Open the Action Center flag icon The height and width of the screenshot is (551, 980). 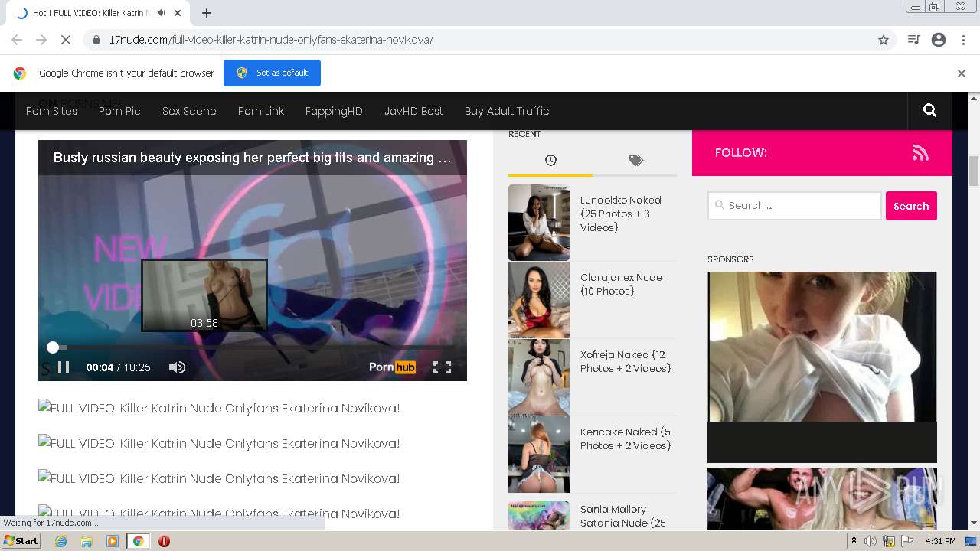907,541
